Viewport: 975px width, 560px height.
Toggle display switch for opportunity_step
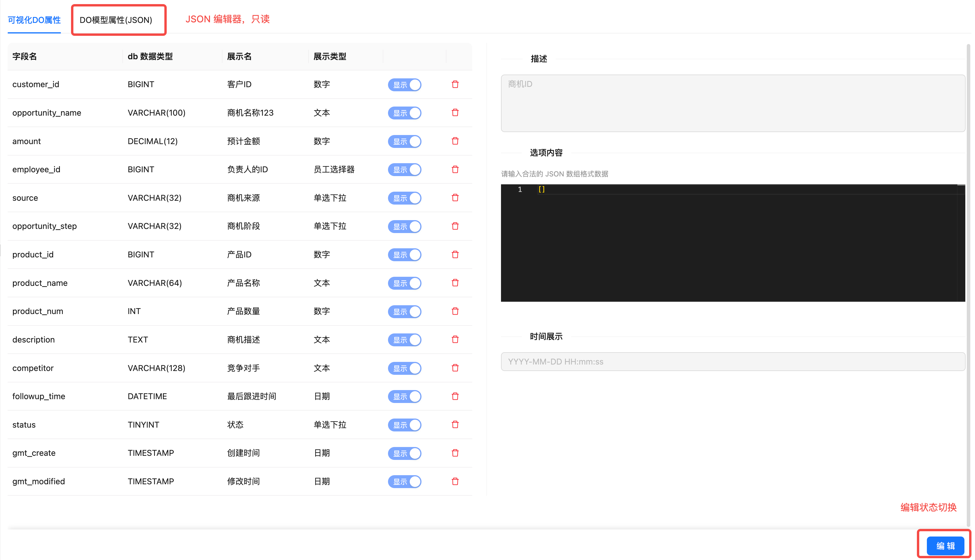pyautogui.click(x=404, y=227)
